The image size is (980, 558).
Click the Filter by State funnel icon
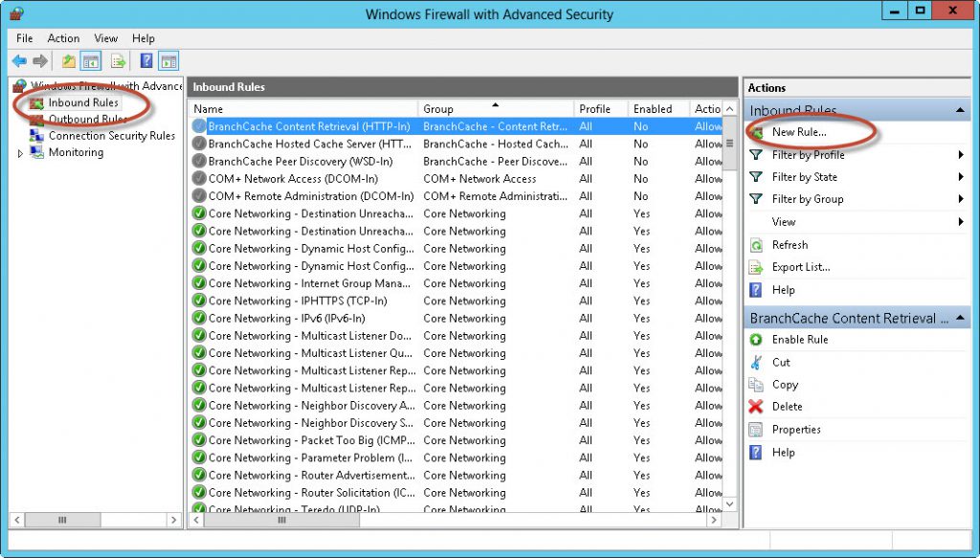pos(756,177)
